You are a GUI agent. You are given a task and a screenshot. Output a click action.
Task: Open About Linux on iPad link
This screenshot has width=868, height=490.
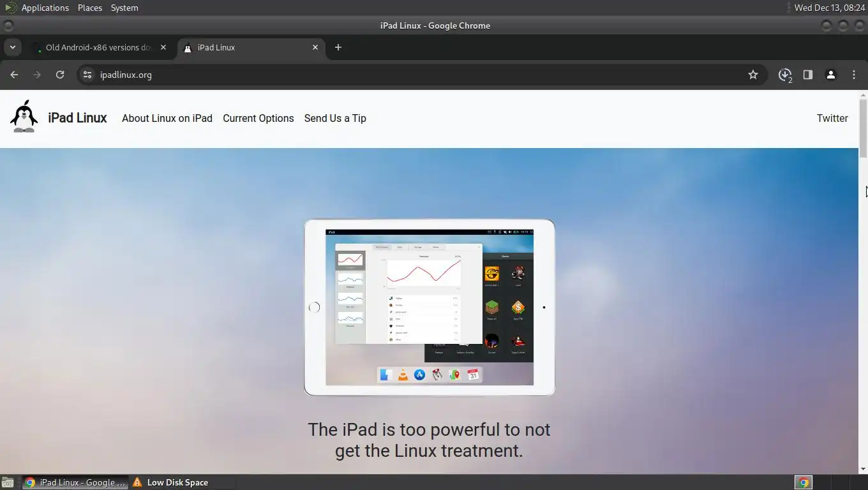point(167,118)
